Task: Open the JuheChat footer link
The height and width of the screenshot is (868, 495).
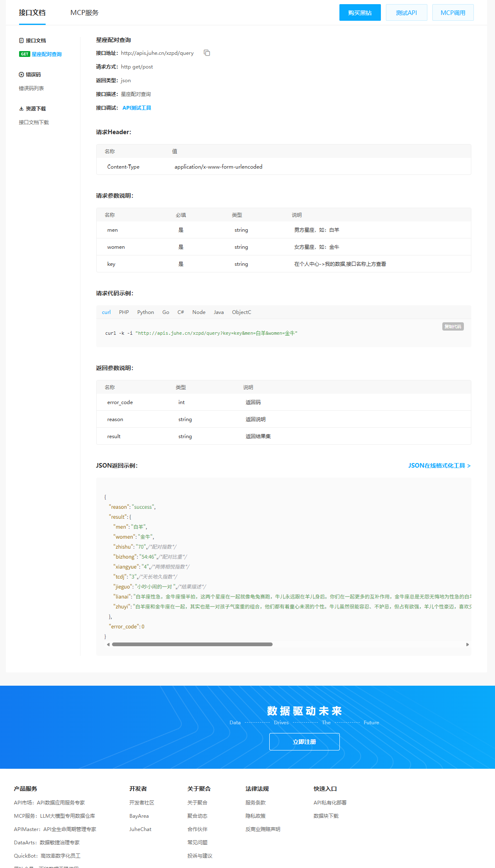Action: (x=140, y=829)
